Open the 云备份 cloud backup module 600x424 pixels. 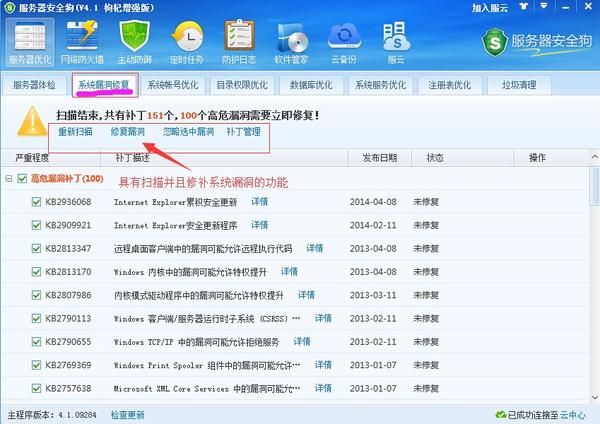344,42
